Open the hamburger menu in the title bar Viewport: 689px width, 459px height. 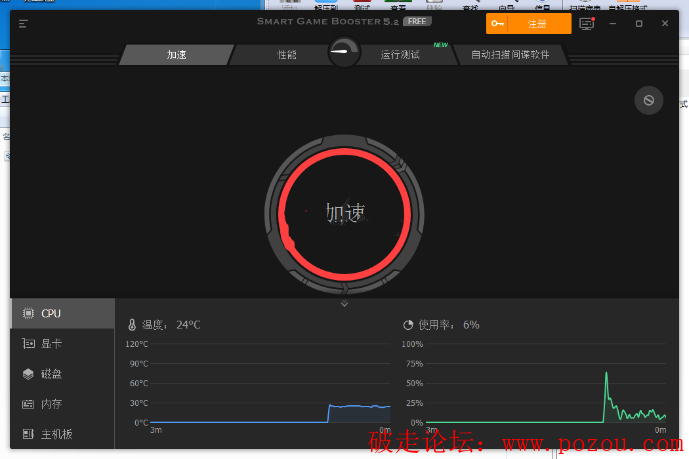pyautogui.click(x=24, y=23)
